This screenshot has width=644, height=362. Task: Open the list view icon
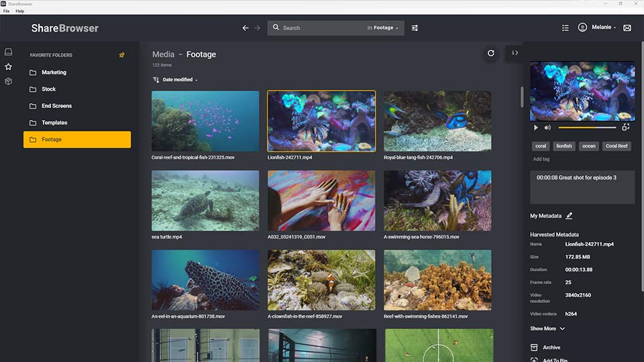565,27
